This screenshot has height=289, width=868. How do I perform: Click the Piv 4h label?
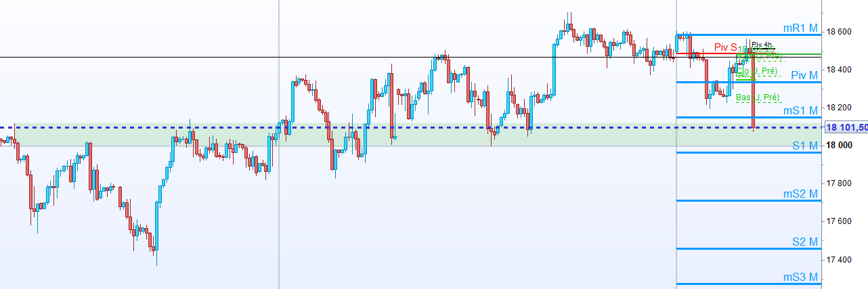point(762,45)
